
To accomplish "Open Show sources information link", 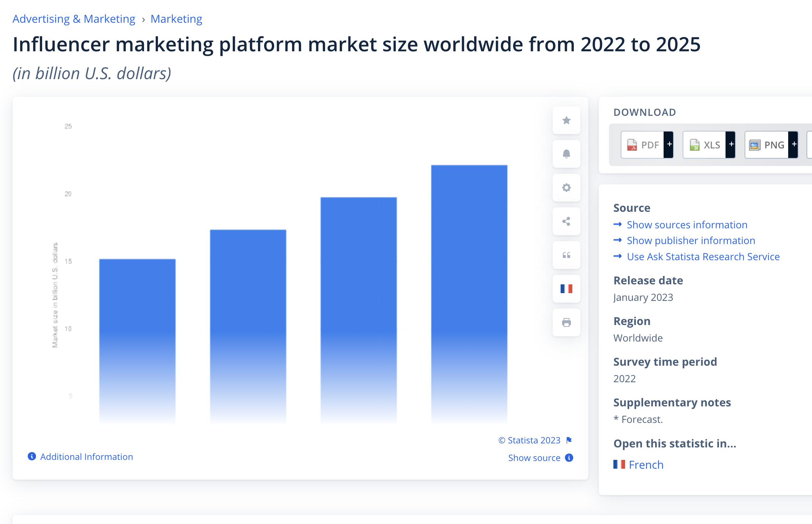I will pos(687,225).
